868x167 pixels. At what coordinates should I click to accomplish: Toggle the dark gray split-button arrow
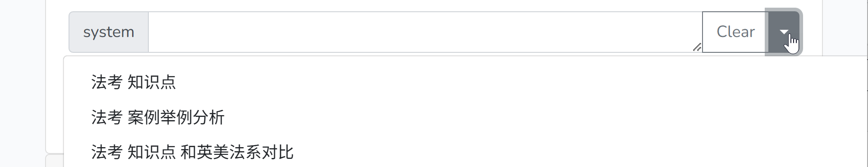(784, 32)
